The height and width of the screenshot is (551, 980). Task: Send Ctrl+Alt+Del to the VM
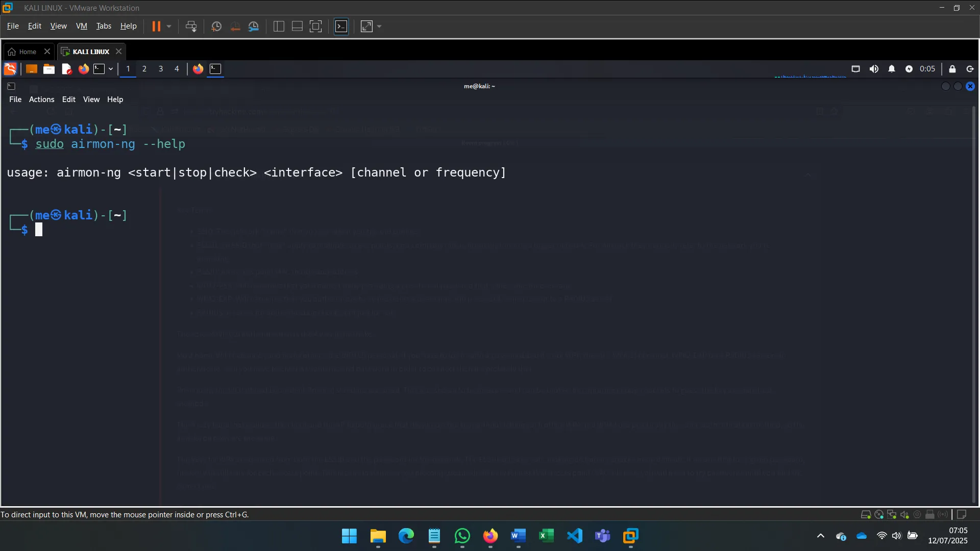click(x=191, y=27)
